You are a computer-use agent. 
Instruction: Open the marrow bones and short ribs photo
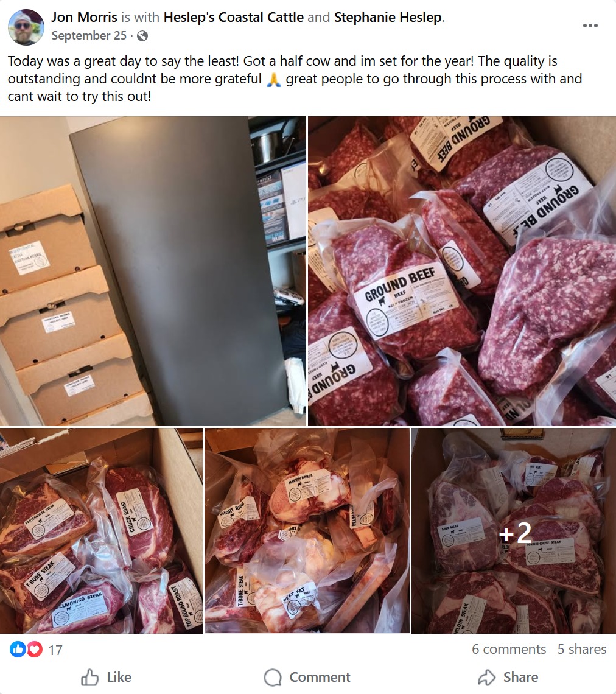point(307,530)
